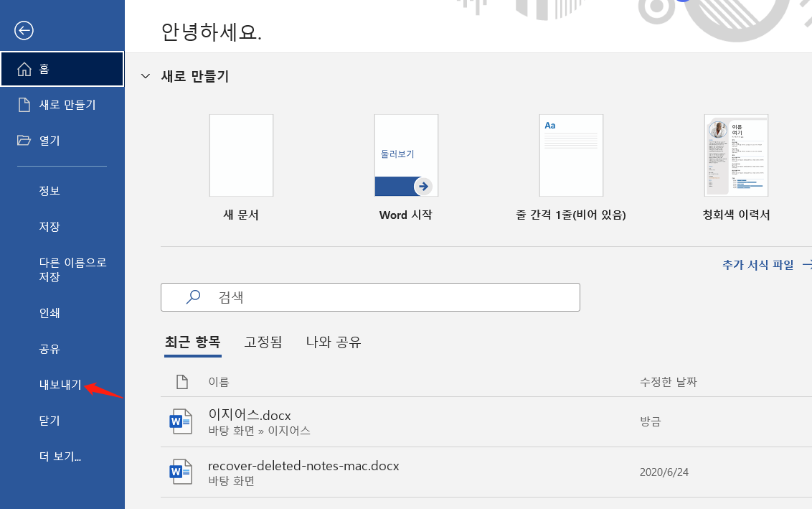Select the Word icon for recover-deleted-notes-mac.docx
Screen dimensions: 812x509
click(x=181, y=472)
